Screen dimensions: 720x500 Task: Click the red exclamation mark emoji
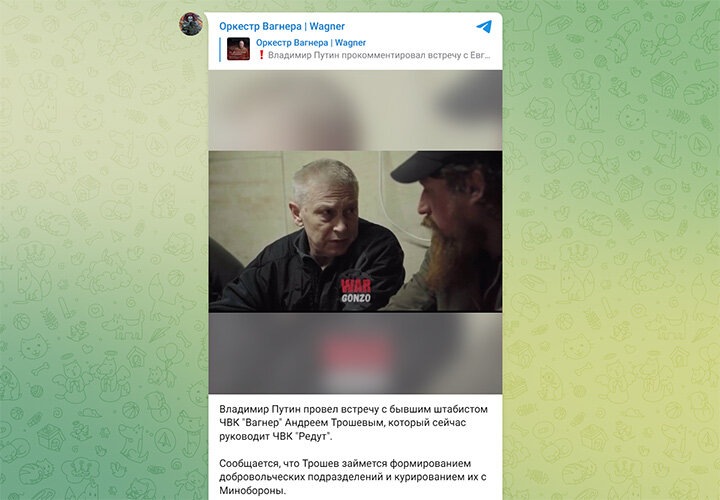click(261, 55)
